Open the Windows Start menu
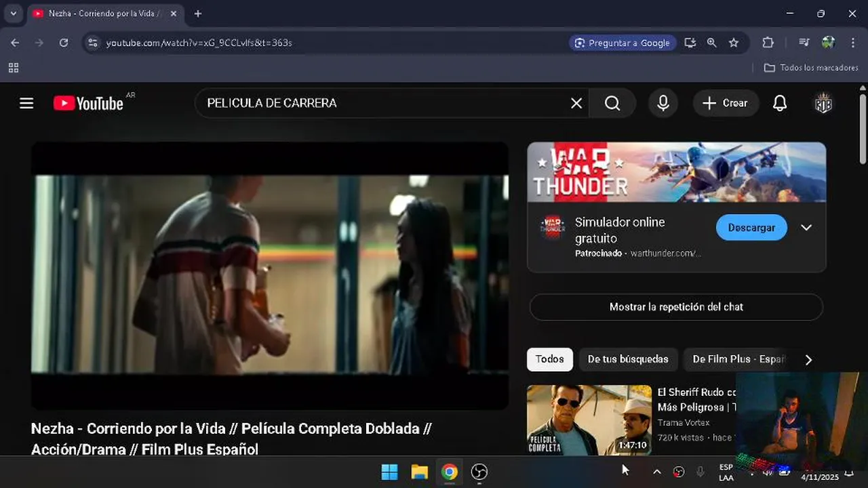The image size is (868, 488). pyautogui.click(x=390, y=472)
